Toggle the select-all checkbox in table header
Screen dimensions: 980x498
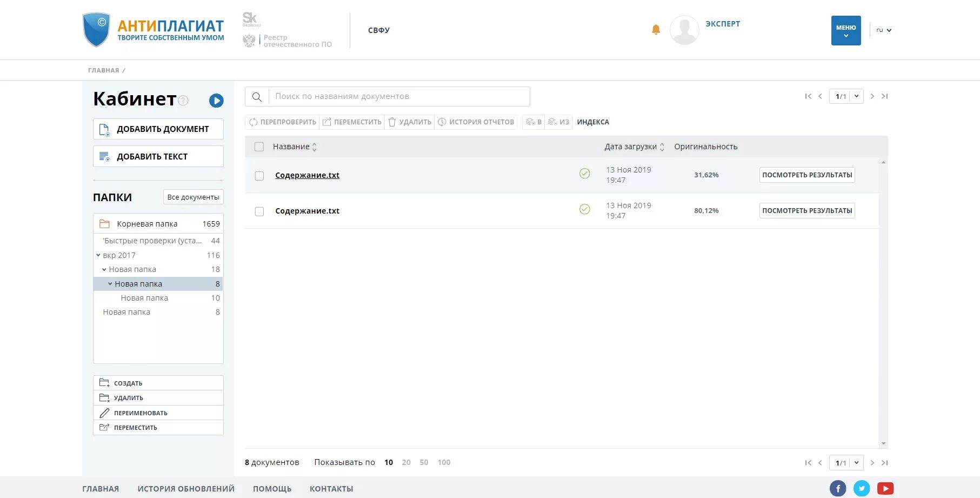(259, 147)
